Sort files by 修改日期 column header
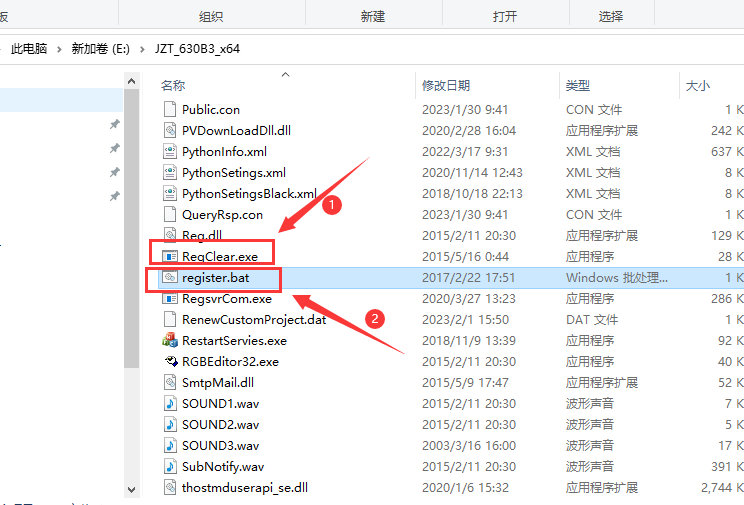Viewport: 744px width, 505px height. [x=446, y=85]
